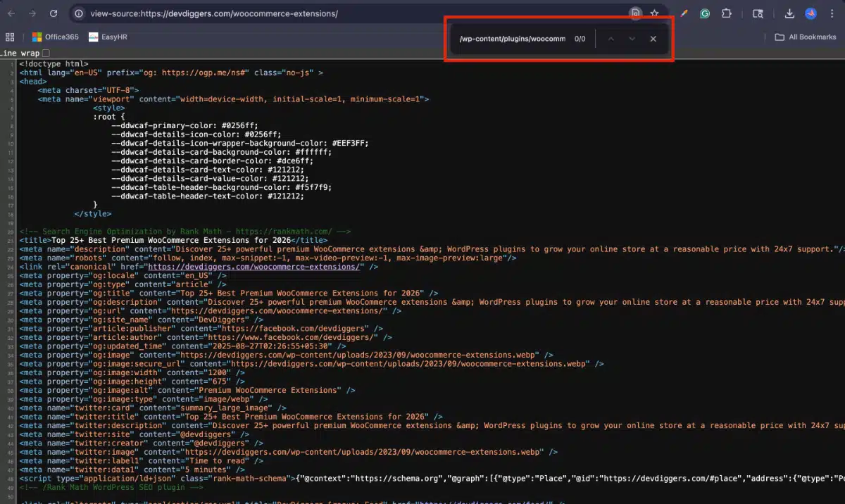This screenshot has height=504, width=845.
Task: Open the Chrome three-dot menu
Action: point(832,13)
